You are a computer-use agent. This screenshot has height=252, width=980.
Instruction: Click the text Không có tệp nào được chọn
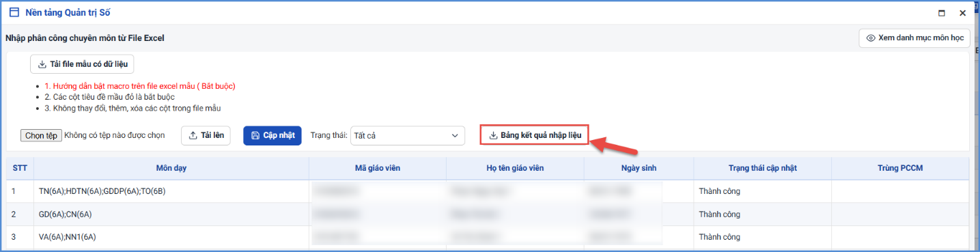point(115,135)
